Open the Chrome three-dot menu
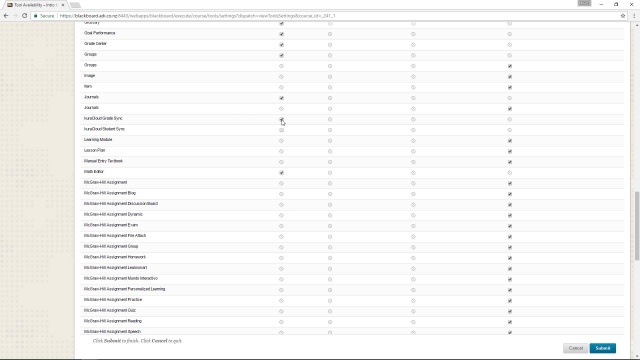 (634, 16)
